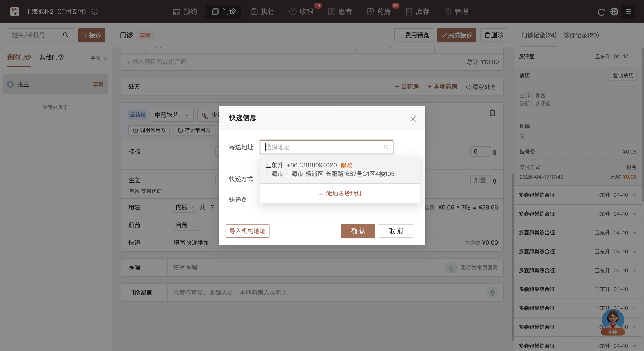Click microphone icon in 医嘱 row

coord(451,268)
